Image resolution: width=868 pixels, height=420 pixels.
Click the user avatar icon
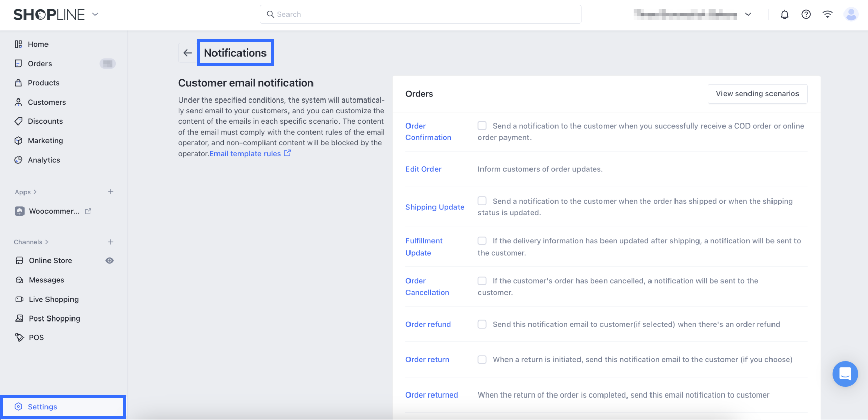[851, 15]
